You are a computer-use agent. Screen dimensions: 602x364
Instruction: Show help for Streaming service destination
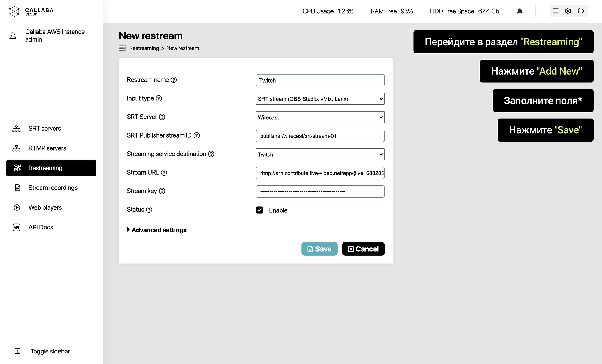(211, 154)
